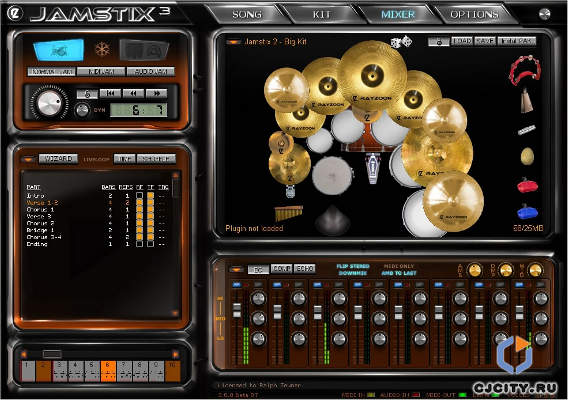Click the dice randomize icon above the kit

(x=401, y=42)
